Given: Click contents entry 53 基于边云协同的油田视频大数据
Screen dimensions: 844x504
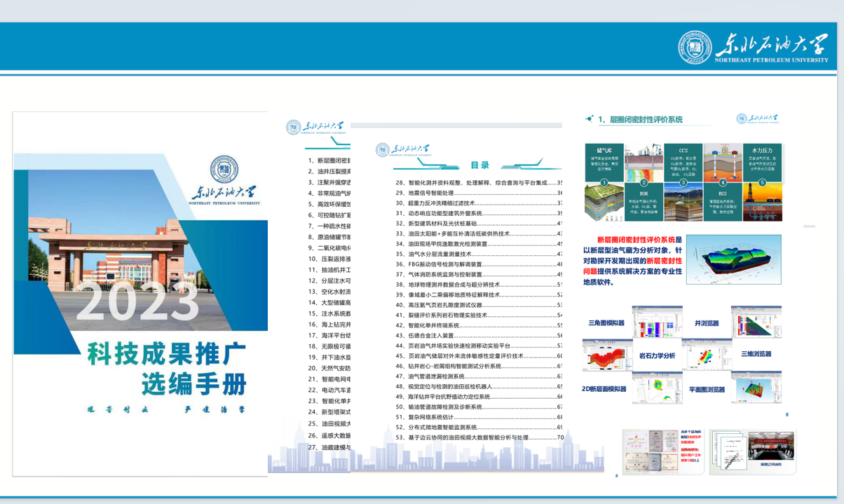Looking at the screenshot, I should 479,437.
